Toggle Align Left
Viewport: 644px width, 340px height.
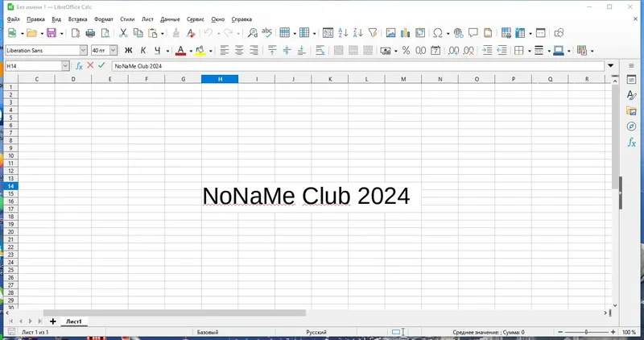pos(225,51)
